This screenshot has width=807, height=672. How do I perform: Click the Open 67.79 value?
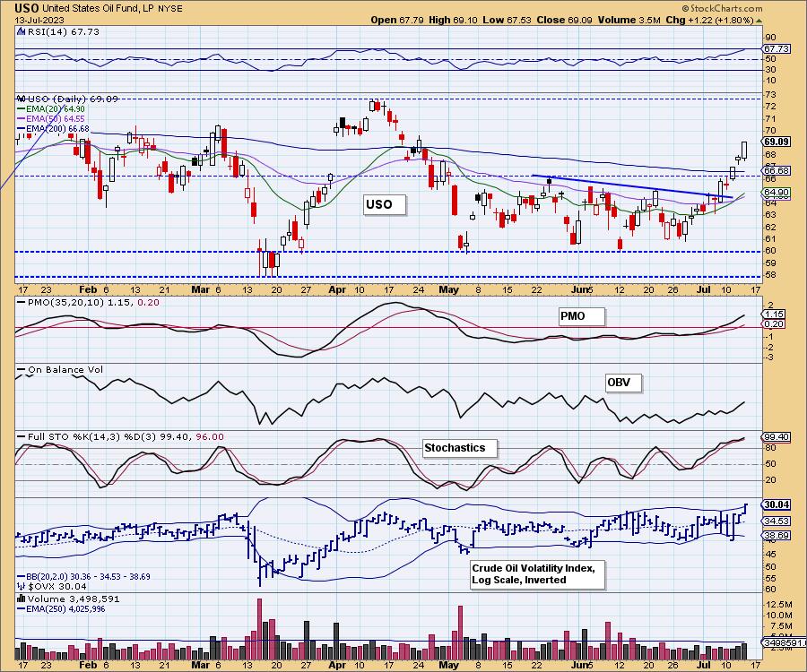tap(397, 20)
